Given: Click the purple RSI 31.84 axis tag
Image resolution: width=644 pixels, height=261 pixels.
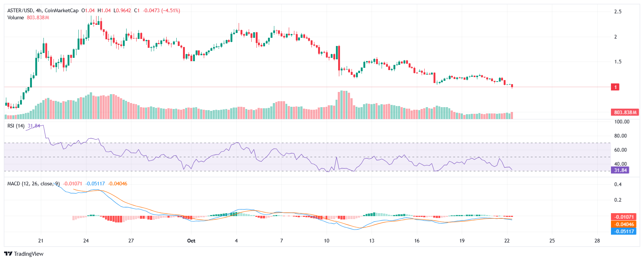Looking at the screenshot, I should [x=620, y=170].
